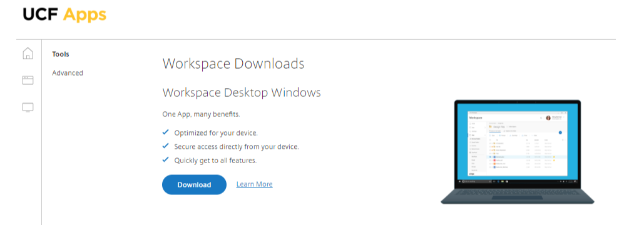Click 'Secure access directly from your device.'

[x=237, y=147]
